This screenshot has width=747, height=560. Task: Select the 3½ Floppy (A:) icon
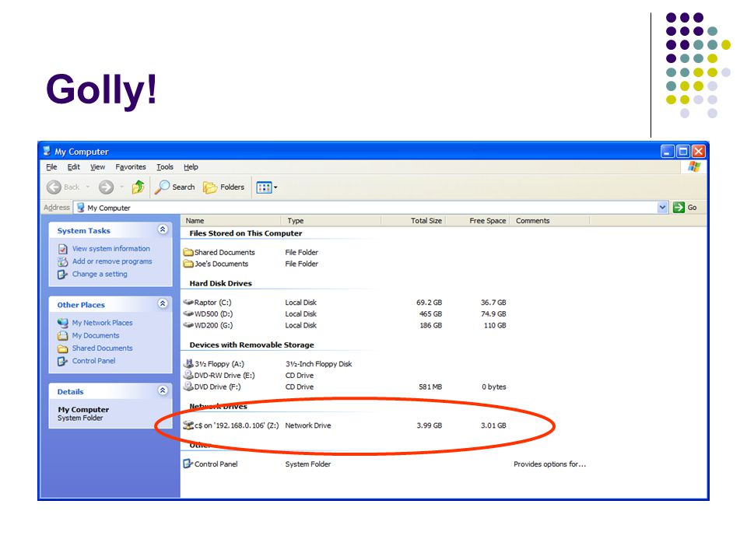pyautogui.click(x=188, y=364)
